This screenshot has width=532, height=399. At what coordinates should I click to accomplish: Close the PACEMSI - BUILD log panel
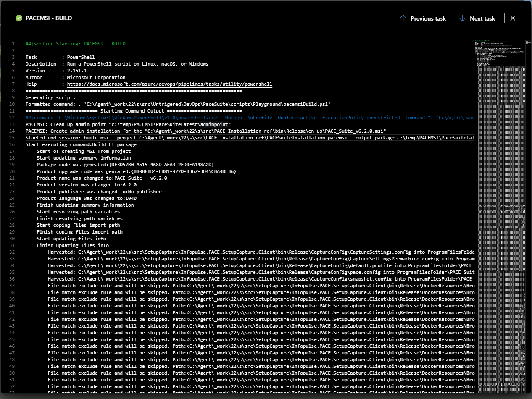pyautogui.click(x=512, y=18)
